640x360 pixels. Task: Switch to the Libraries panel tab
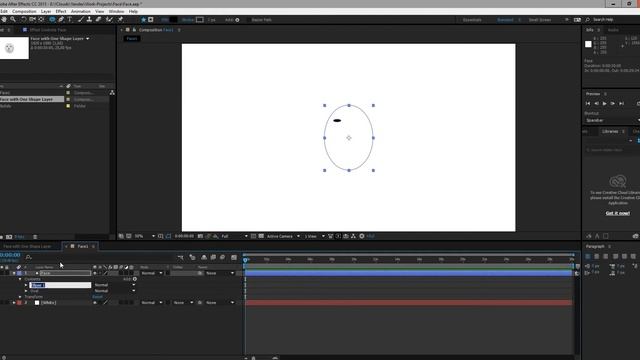coord(610,131)
